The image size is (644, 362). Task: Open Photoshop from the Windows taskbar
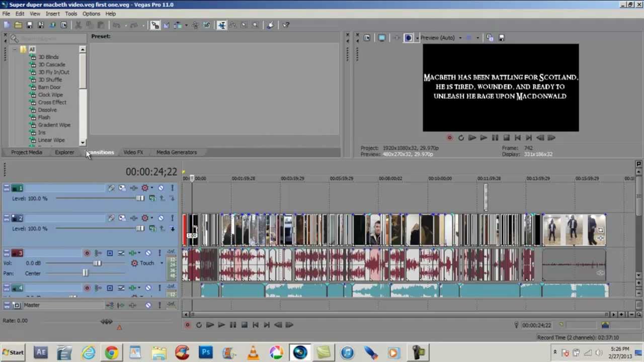tap(206, 352)
